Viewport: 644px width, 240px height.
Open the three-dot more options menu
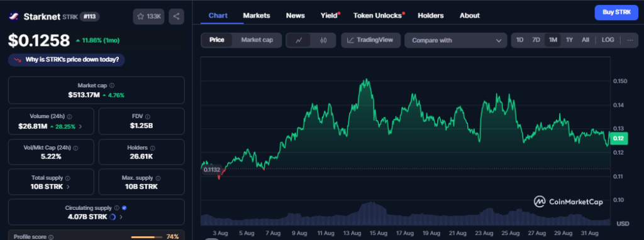coord(630,40)
